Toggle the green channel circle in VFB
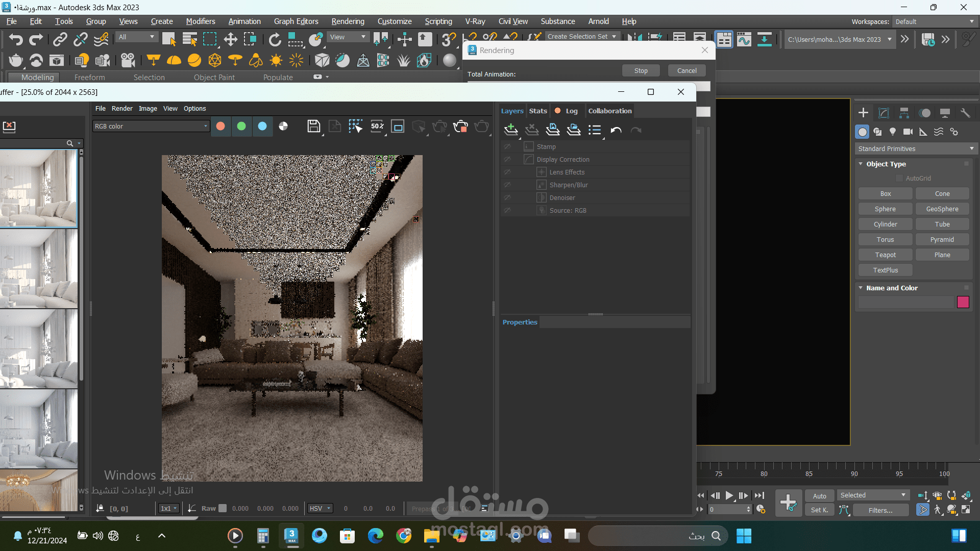This screenshot has width=980, height=551. click(x=241, y=126)
